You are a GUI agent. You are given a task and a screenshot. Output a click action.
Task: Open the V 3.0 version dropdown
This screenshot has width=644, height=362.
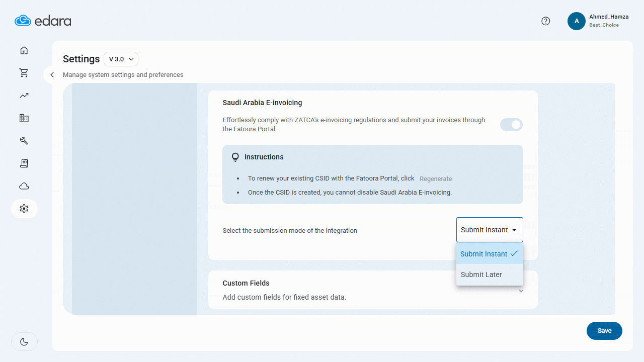click(x=121, y=59)
